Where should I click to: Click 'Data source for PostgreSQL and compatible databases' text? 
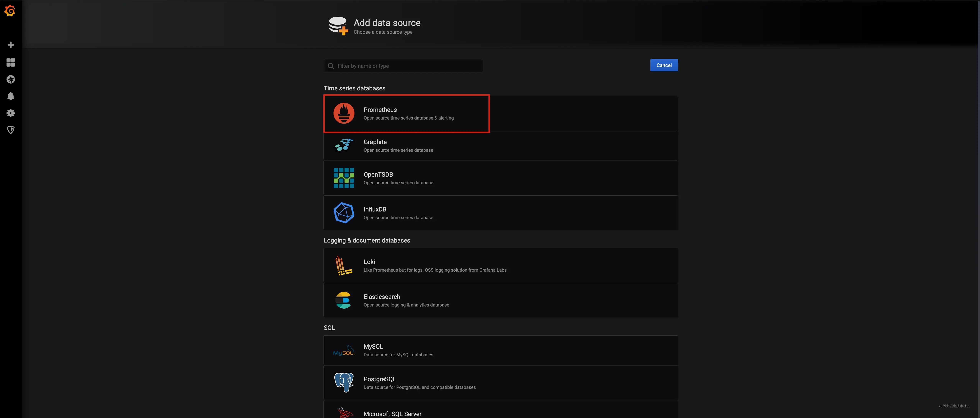pos(420,387)
